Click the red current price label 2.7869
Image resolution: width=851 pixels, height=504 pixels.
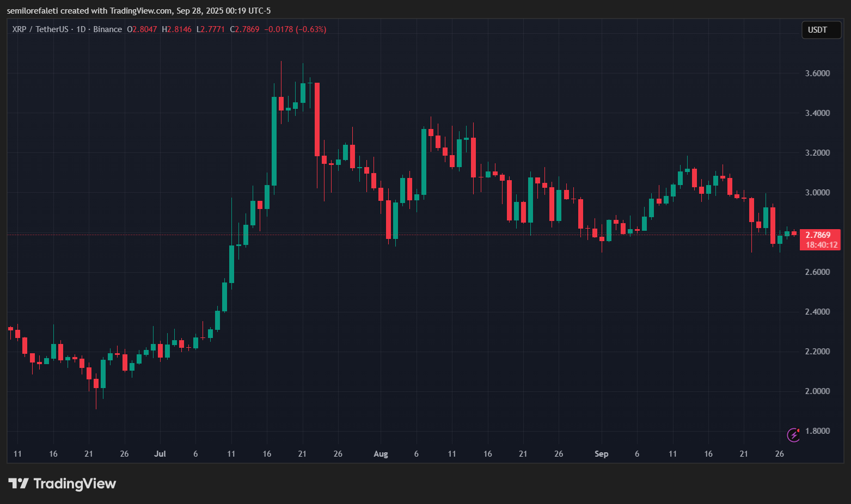pos(818,235)
